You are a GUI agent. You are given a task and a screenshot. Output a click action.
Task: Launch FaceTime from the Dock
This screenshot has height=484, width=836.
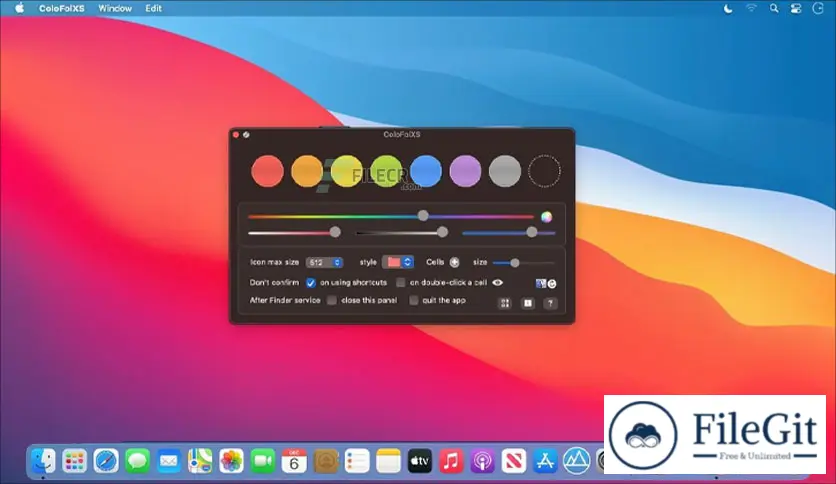tap(262, 461)
